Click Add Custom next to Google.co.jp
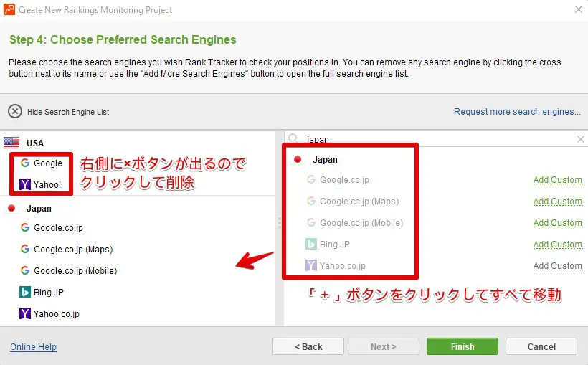588x365 pixels. (557, 180)
